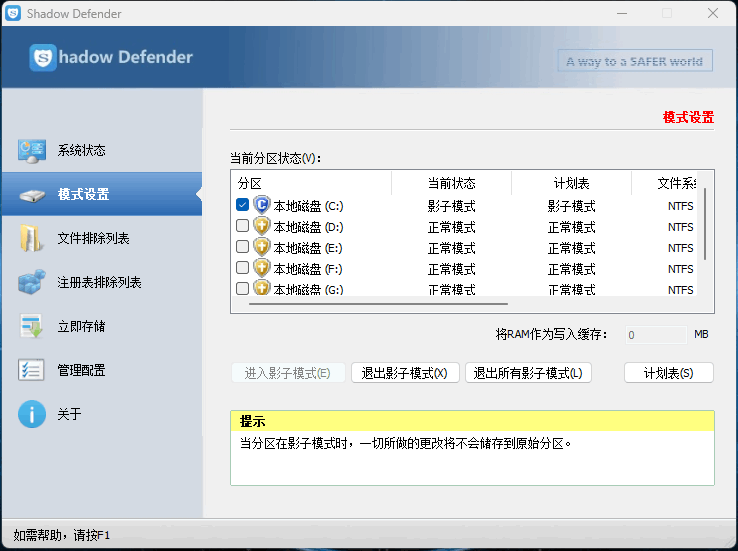Go to the 立即存储 page
738x551 pixels.
(x=102, y=326)
